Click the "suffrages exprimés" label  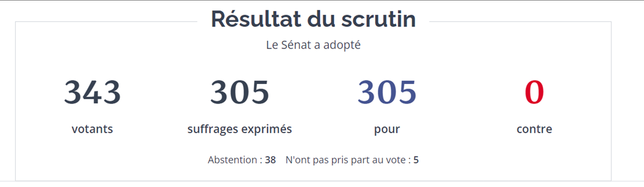240,129
